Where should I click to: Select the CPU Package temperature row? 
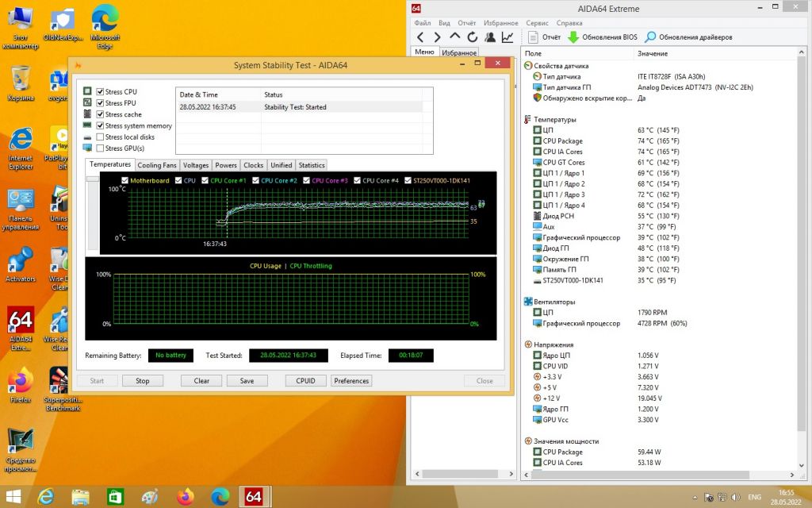659,141
